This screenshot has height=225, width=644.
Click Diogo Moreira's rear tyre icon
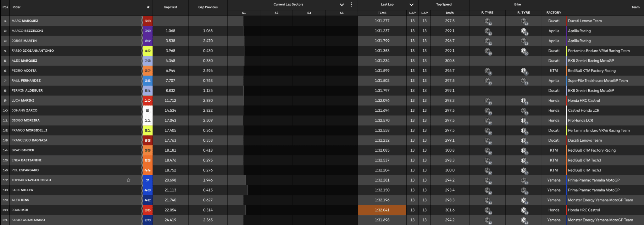(524, 121)
